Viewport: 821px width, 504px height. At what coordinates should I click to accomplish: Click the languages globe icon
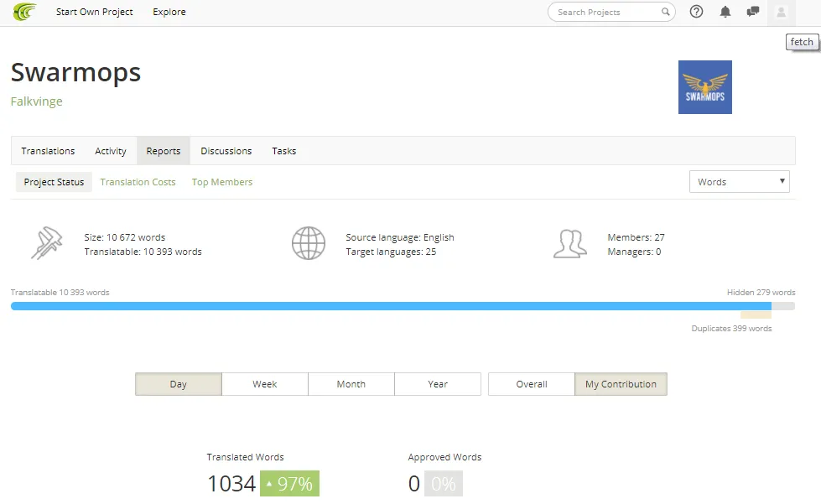click(309, 243)
